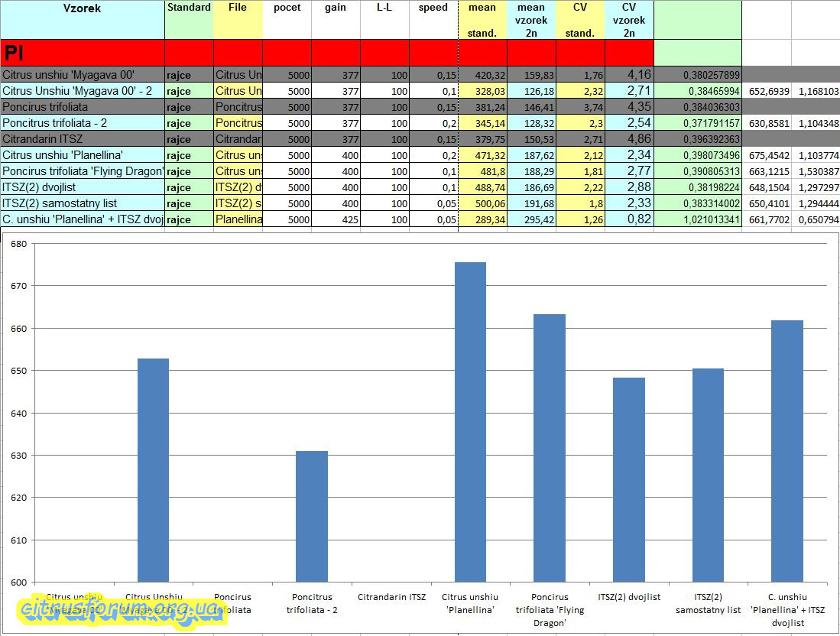The width and height of the screenshot is (840, 636).
Task: Click the "Citrandarin ITSZ" x-axis label in chart
Action: [391, 597]
